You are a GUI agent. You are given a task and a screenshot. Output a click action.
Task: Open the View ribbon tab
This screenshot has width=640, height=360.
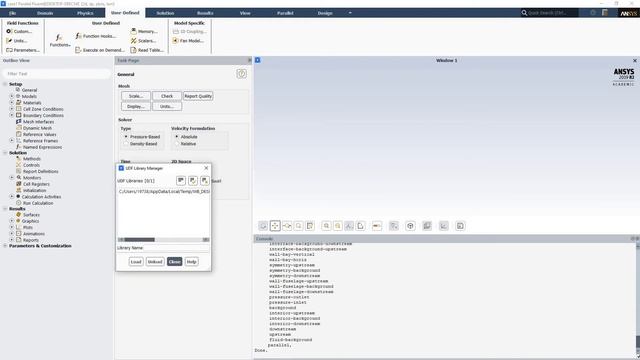click(x=245, y=13)
